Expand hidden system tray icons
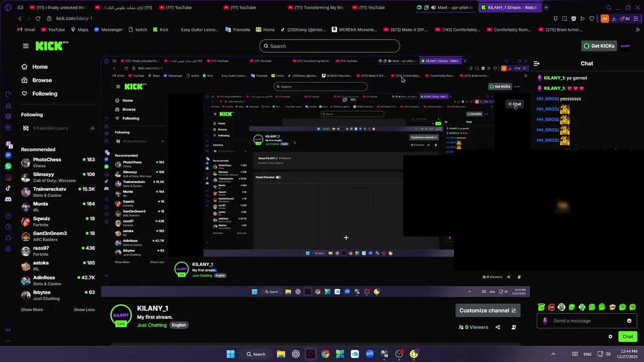This screenshot has height=362, width=644. tap(553, 354)
